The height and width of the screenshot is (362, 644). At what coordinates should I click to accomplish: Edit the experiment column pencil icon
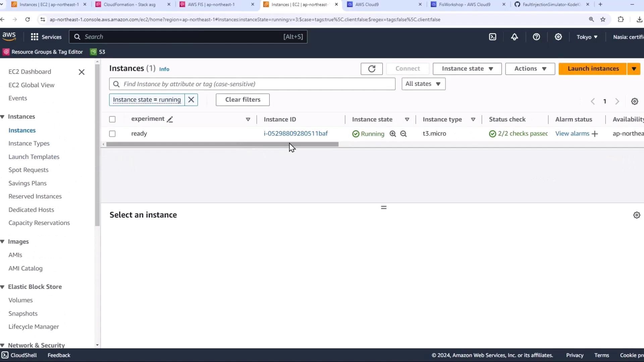(170, 119)
